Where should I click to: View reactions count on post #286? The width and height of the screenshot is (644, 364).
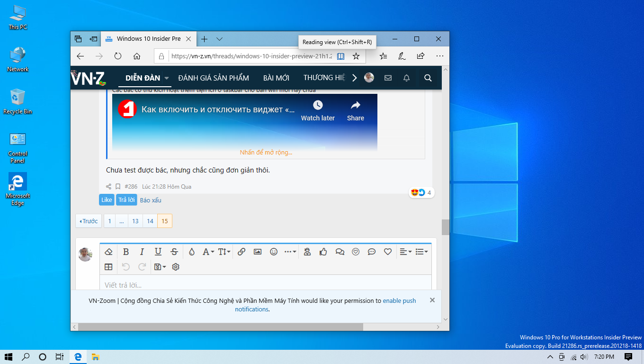[421, 192]
